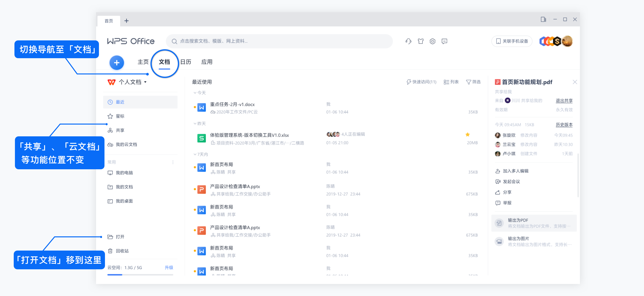Click the blue plus new-document button
Image resolution: width=644 pixels, height=296 pixels.
pyautogui.click(x=117, y=63)
